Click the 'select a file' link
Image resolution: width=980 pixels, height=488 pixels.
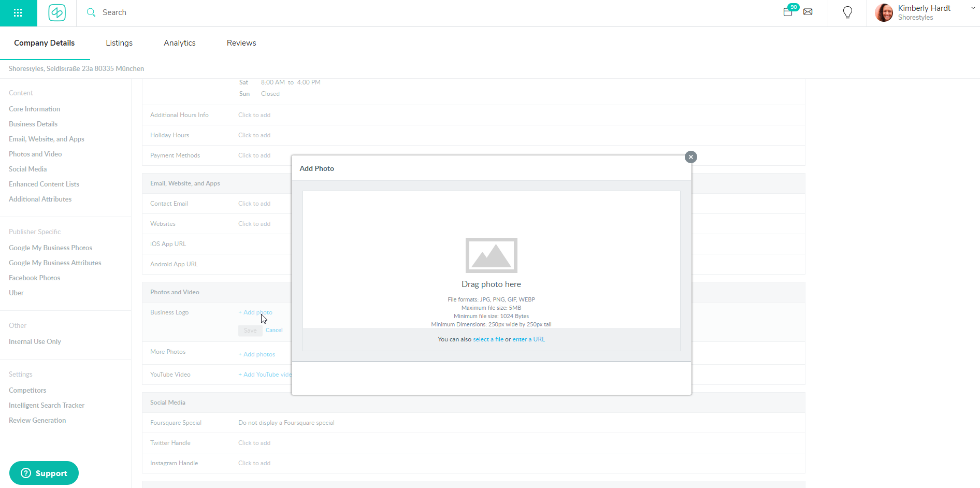(488, 339)
